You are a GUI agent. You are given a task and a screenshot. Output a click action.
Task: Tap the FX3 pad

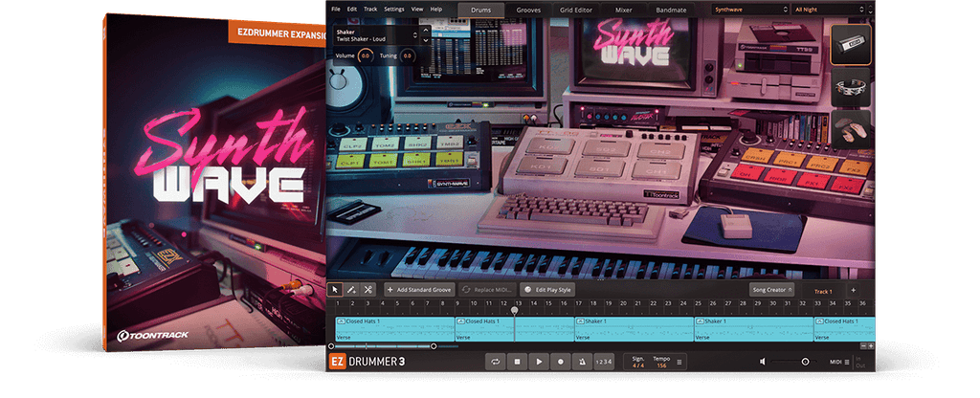853,168
